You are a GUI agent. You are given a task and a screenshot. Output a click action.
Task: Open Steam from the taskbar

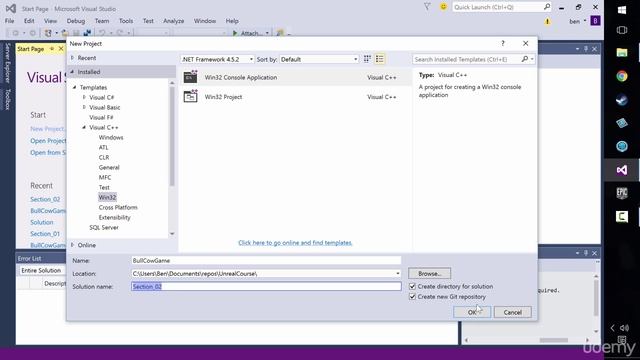pos(622,100)
